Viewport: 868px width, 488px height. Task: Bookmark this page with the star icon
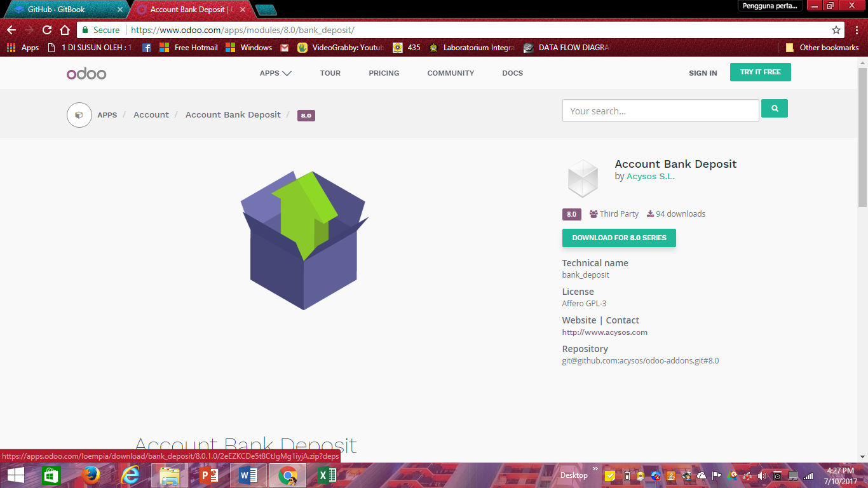pyautogui.click(x=836, y=30)
